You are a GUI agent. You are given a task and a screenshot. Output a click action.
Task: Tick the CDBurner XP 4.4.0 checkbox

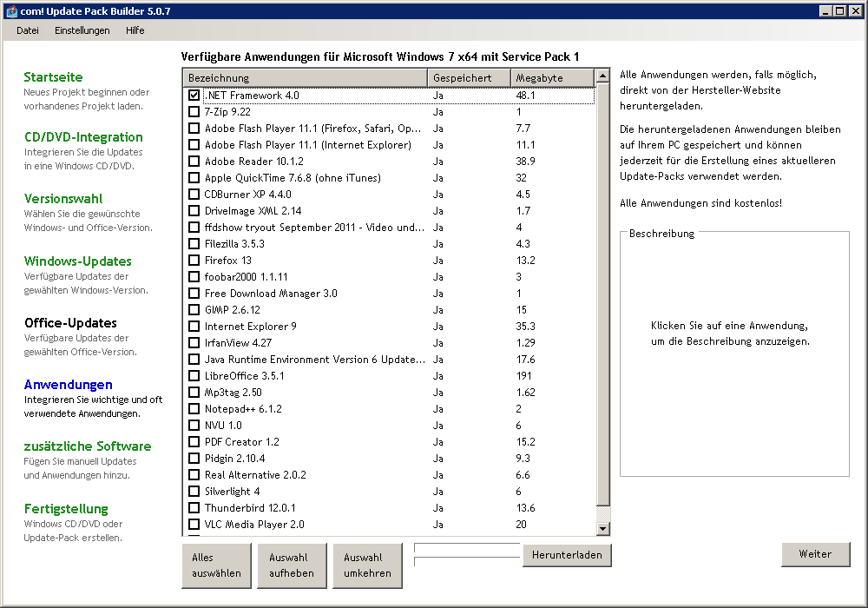pos(194,195)
